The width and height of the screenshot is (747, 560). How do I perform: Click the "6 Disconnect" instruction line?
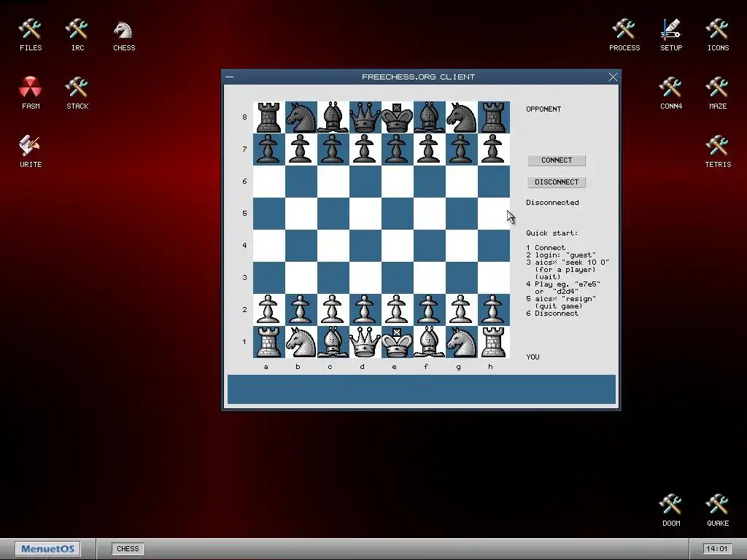(x=552, y=314)
